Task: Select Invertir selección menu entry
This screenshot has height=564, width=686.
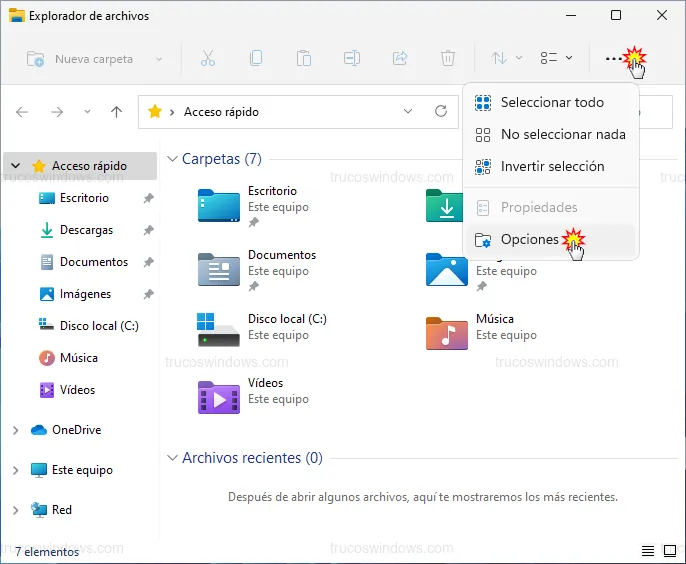Action: point(551,166)
